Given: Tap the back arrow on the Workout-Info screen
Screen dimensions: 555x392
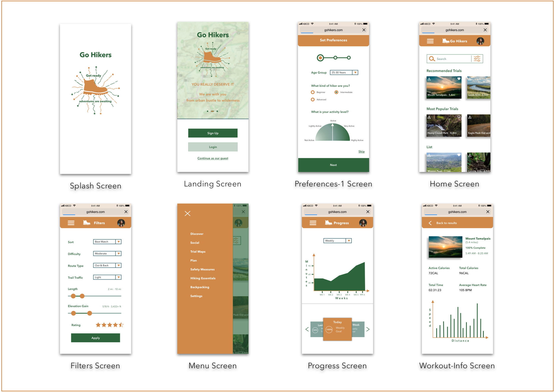Looking at the screenshot, I should point(430,223).
